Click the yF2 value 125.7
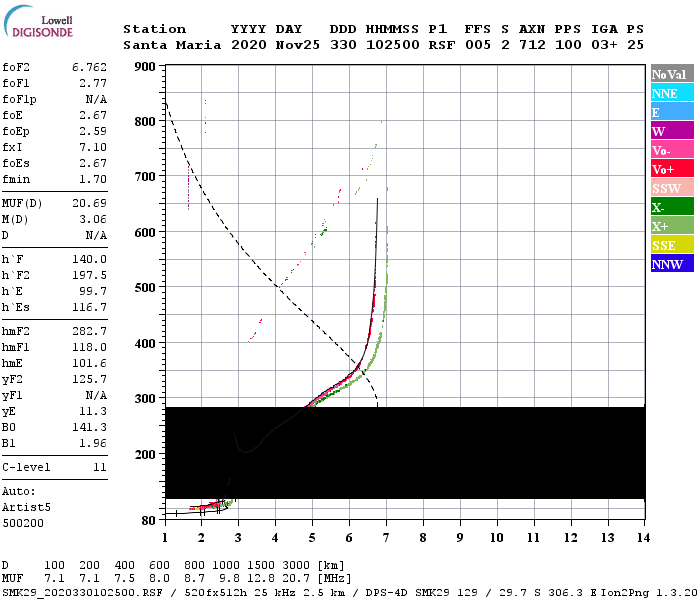 89,379
